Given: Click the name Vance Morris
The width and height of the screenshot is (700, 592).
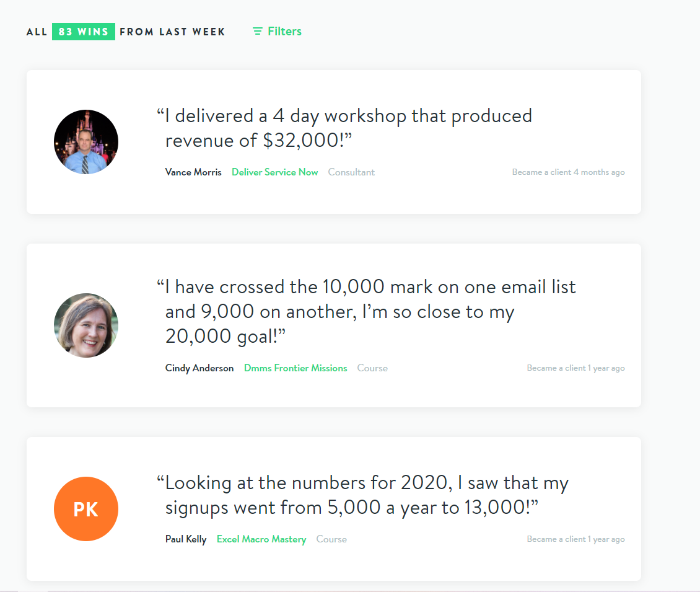Looking at the screenshot, I should pos(193,172).
